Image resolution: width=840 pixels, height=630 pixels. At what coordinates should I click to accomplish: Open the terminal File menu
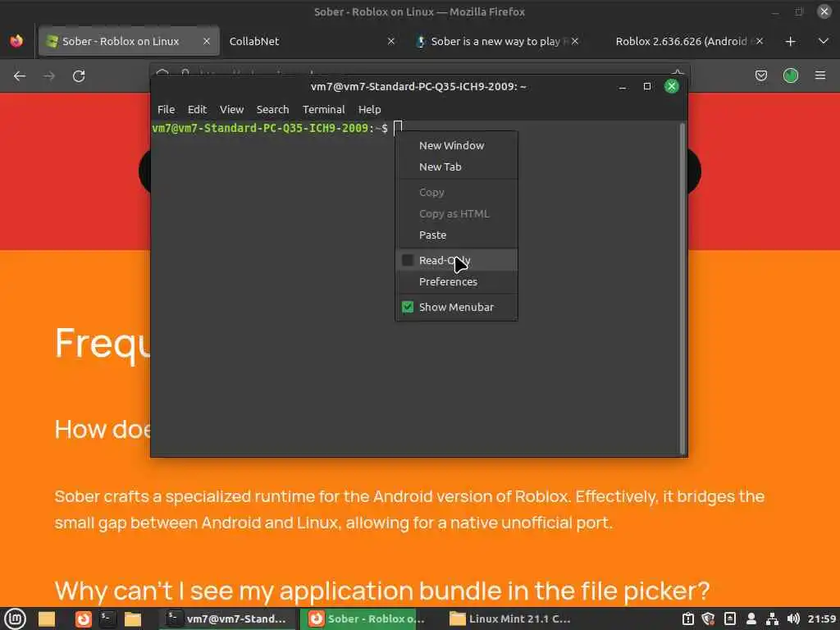[166, 109]
